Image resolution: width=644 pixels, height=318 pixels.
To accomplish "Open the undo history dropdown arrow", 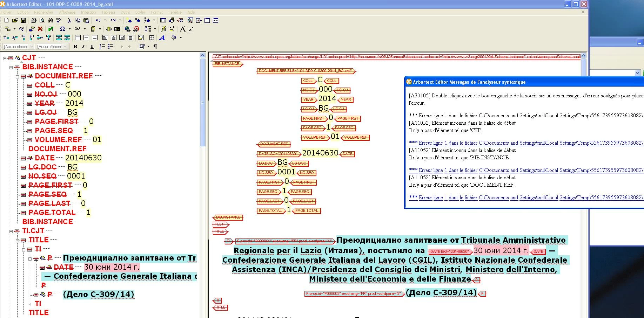I will (x=105, y=20).
